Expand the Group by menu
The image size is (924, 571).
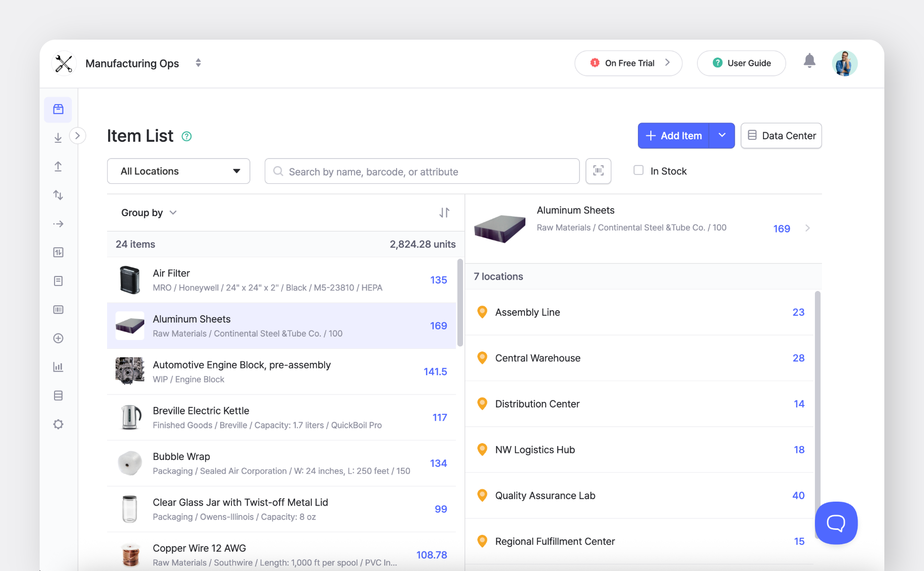(x=149, y=213)
